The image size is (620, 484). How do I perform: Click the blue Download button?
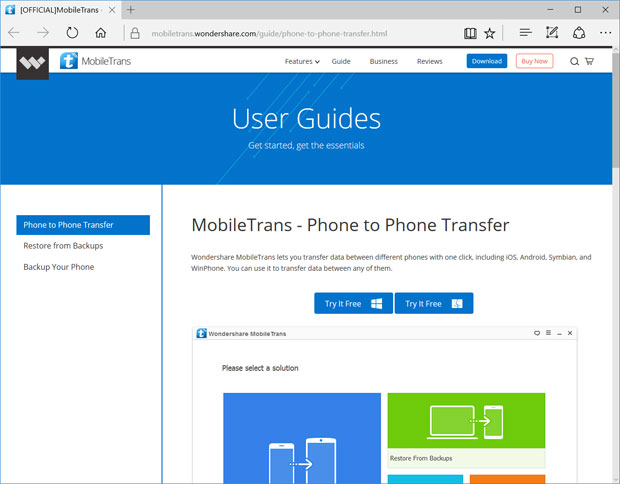[x=487, y=61]
